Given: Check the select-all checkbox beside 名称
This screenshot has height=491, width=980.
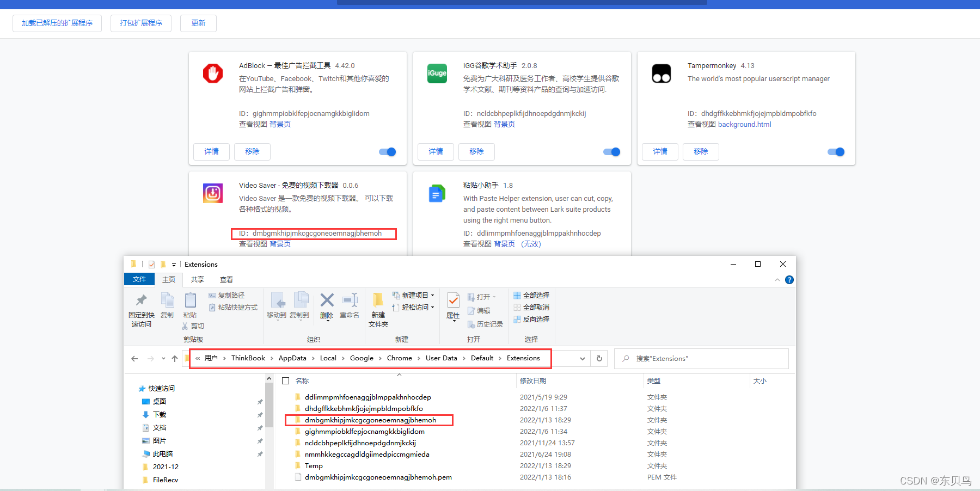Looking at the screenshot, I should tap(286, 381).
